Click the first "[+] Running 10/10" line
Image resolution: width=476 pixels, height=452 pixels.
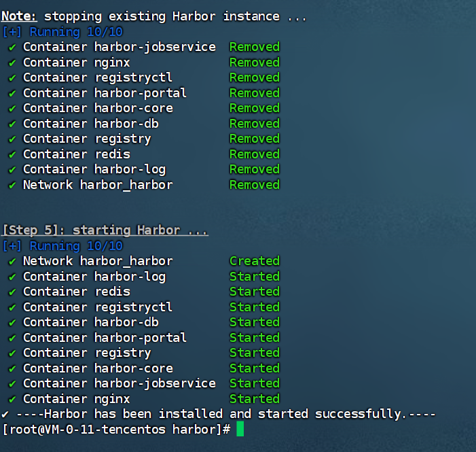[62, 32]
